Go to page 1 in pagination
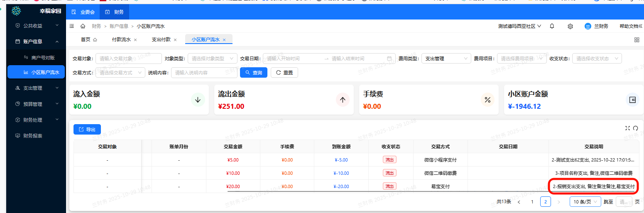The width and height of the screenshot is (644, 213). point(532,202)
